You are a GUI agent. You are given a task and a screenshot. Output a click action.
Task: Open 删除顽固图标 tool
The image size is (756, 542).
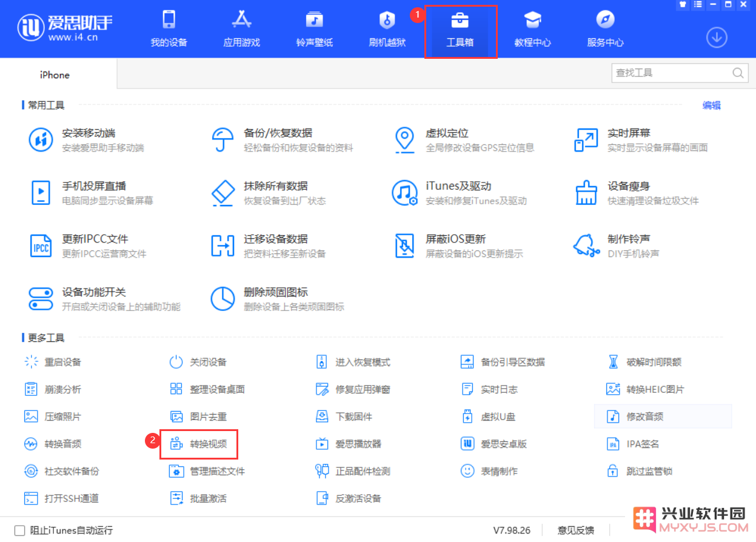coord(277,298)
